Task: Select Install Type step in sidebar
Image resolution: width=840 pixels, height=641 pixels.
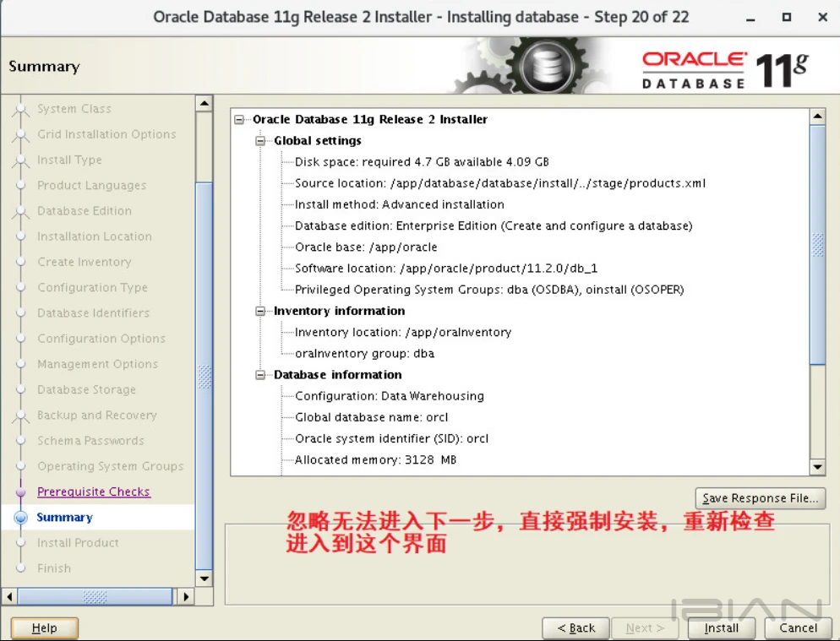Action: [69, 160]
